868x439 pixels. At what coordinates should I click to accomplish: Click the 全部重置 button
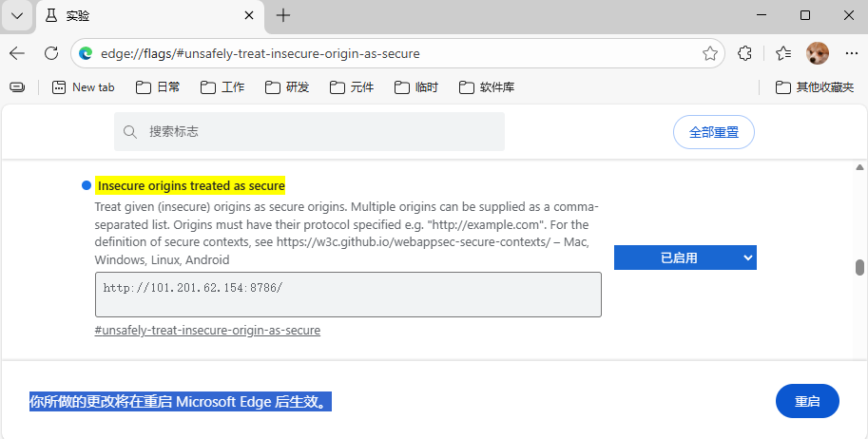(x=713, y=132)
